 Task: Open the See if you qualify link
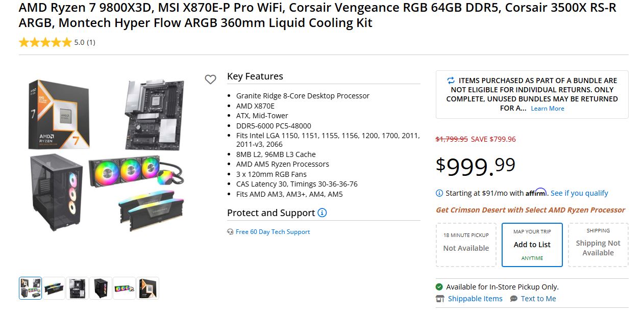tap(580, 193)
